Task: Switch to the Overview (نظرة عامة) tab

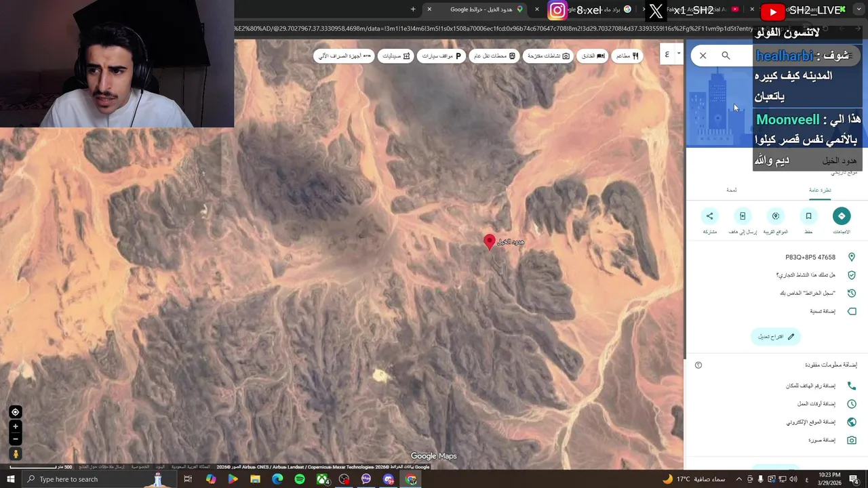Action: coord(820,190)
